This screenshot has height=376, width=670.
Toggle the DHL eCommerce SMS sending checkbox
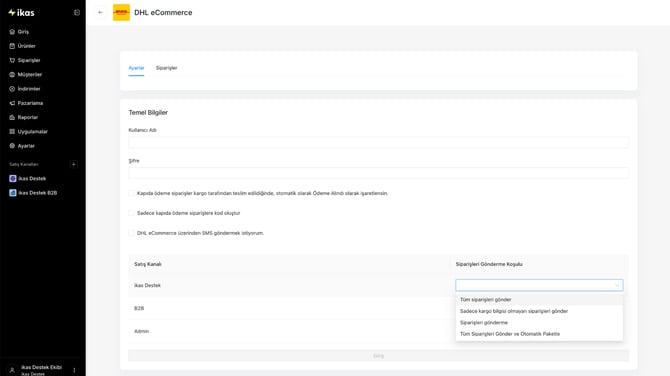click(x=132, y=233)
